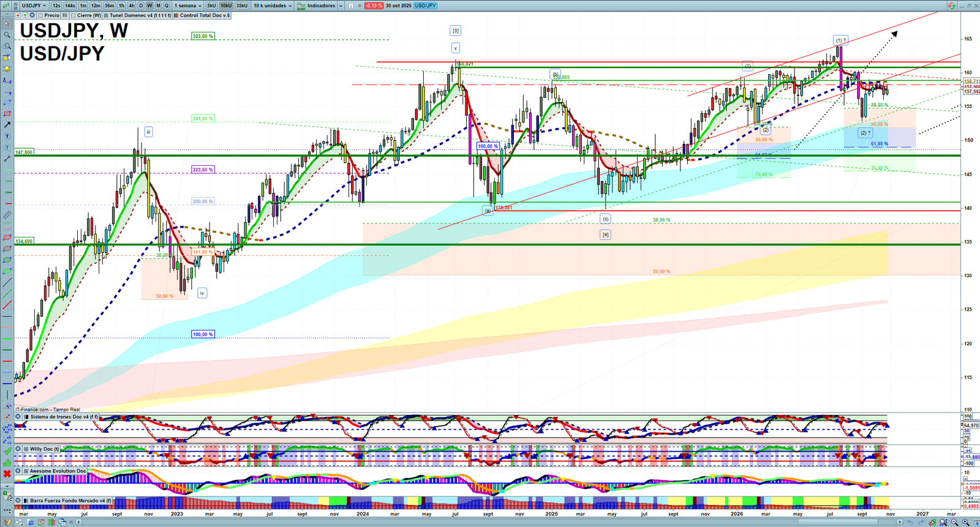The width and height of the screenshot is (980, 527).
Task: Switch to the 1h timeframe
Action: [x=121, y=6]
